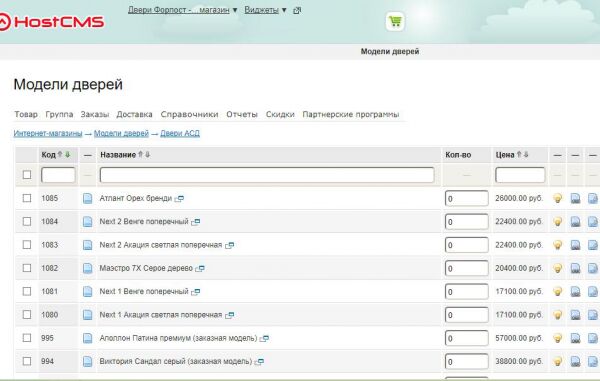Open the Заказы menu
Screen dimensions: 600x381
point(95,114)
